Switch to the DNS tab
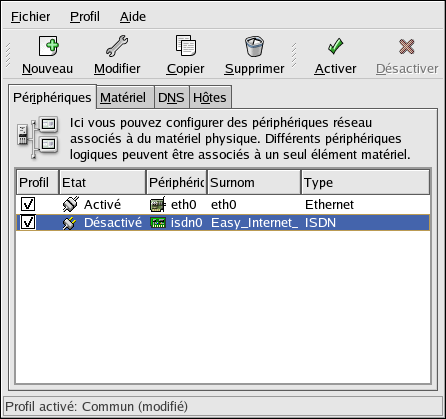Image resolution: width=446 pixels, height=419 pixels. pos(172,97)
